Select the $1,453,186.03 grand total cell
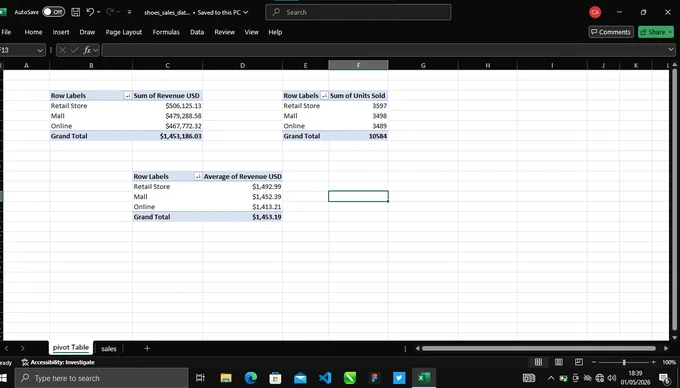The width and height of the screenshot is (680, 388). point(167,136)
